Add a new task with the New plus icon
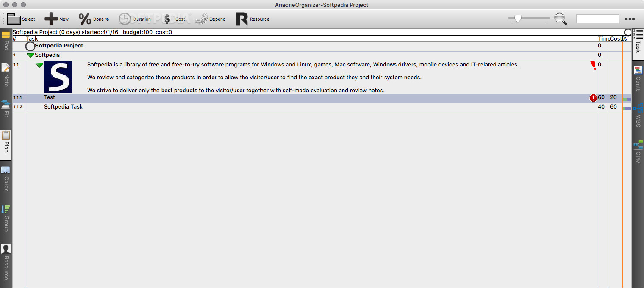 pyautogui.click(x=51, y=19)
